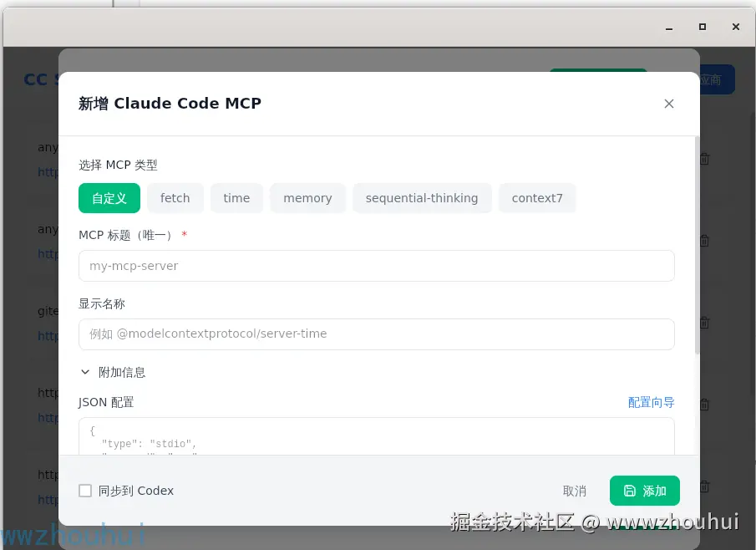Select the 自定义 MCP type
Image resolution: width=756 pixels, height=550 pixels.
tap(109, 198)
